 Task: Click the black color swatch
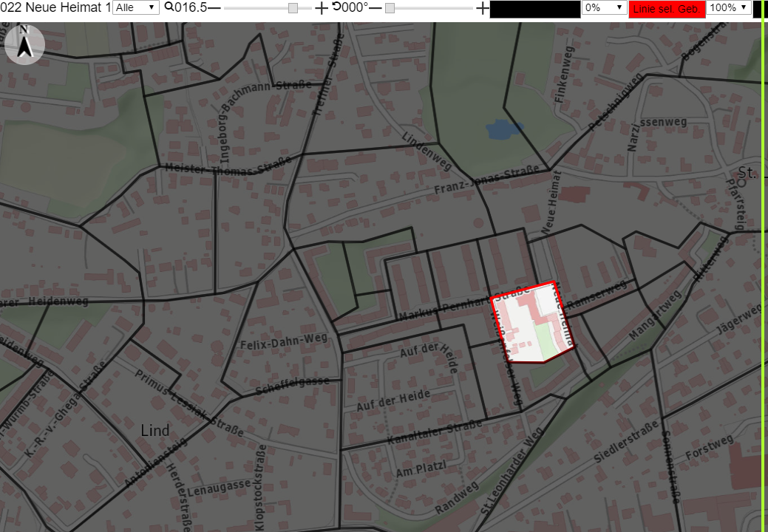535,10
